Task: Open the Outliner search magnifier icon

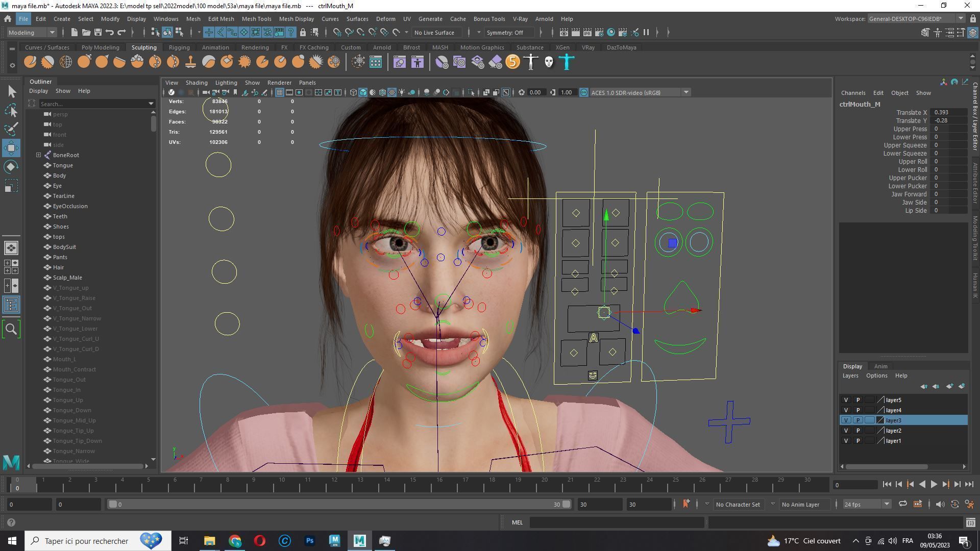Action: (11, 329)
